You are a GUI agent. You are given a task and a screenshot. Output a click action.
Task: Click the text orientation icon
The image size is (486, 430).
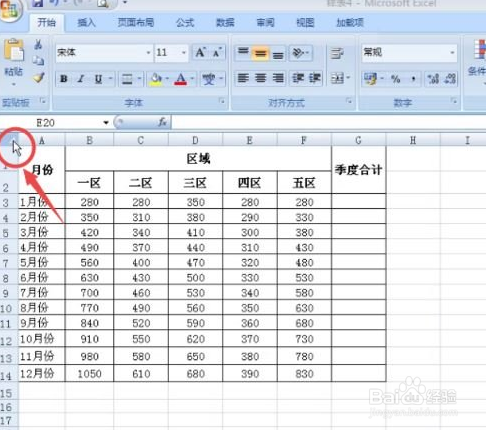click(x=298, y=53)
